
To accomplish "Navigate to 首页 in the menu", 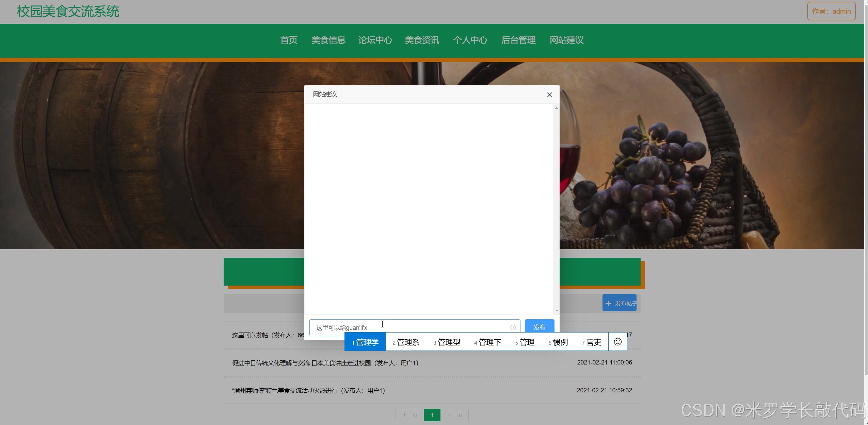I will tap(288, 40).
